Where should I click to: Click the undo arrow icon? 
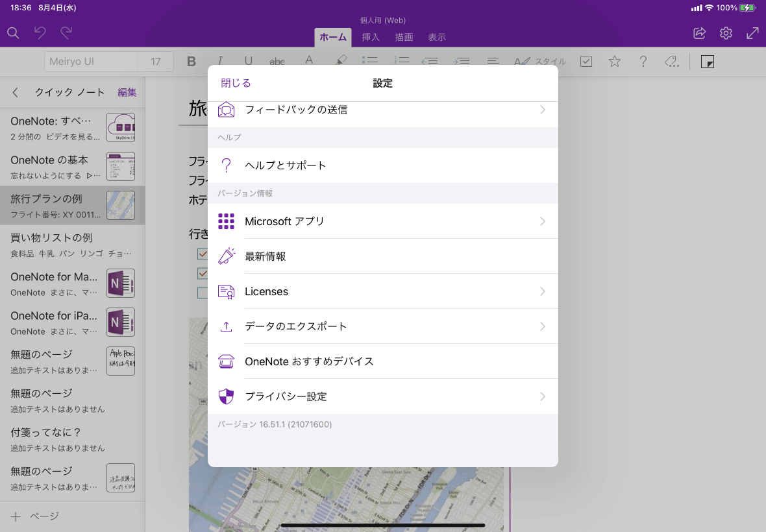coord(40,32)
